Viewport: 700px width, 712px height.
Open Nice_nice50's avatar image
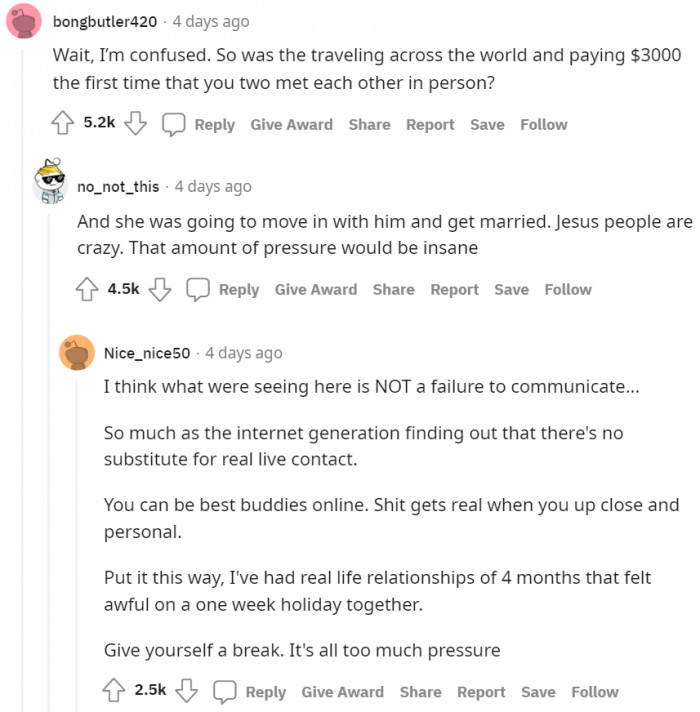[77, 353]
